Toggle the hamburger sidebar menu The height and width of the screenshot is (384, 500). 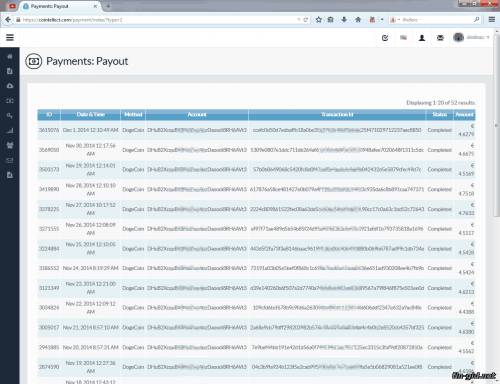pos(10,37)
